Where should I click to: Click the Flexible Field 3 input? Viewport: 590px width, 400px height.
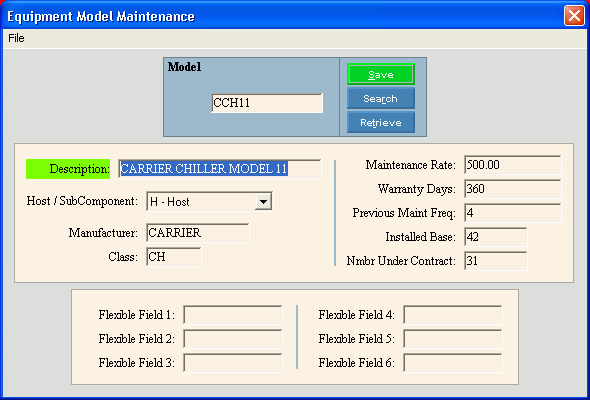pyautogui.click(x=233, y=363)
